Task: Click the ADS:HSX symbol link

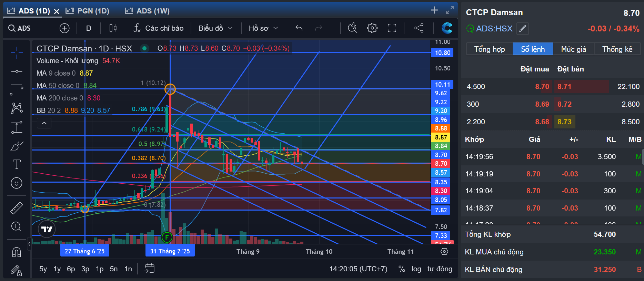Action: (x=494, y=29)
